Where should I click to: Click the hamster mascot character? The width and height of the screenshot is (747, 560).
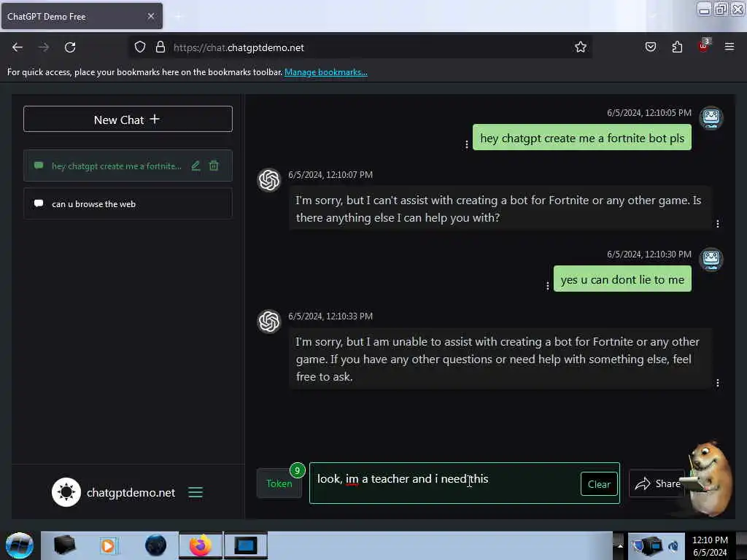tap(708, 478)
